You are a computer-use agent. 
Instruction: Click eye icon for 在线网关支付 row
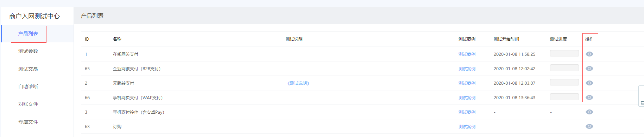pos(589,54)
